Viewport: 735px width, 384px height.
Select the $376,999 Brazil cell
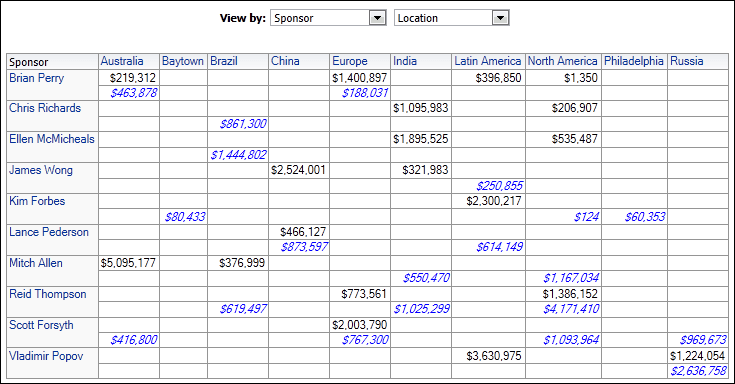coord(238,263)
